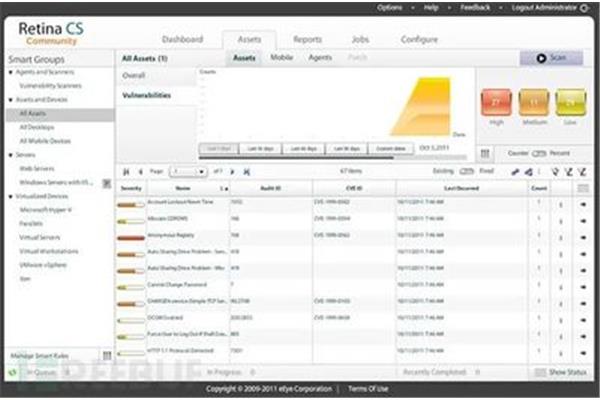Sort by the Name column header
Viewport: 600px width, 400px height.
[183, 188]
